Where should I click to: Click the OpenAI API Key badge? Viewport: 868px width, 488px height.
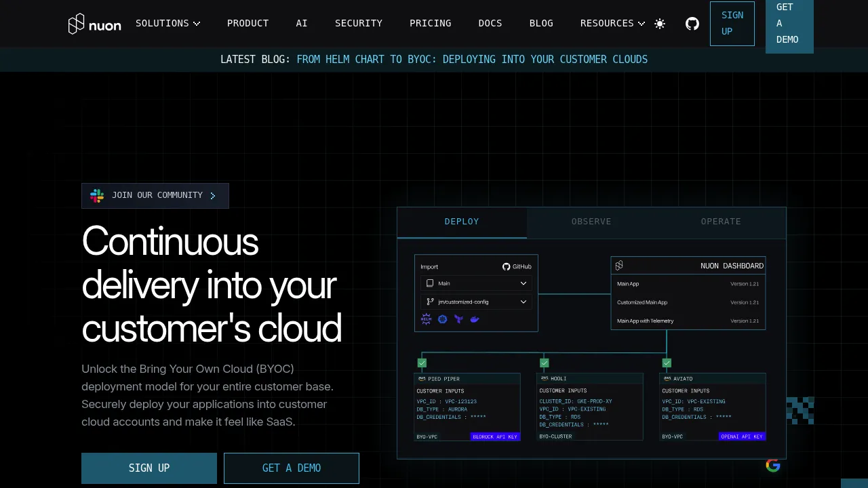click(x=742, y=436)
